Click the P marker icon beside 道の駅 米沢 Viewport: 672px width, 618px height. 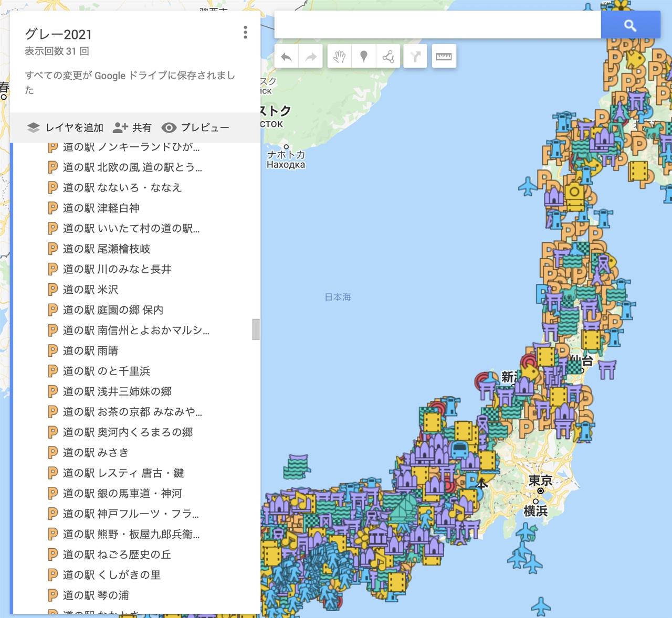[52, 290]
